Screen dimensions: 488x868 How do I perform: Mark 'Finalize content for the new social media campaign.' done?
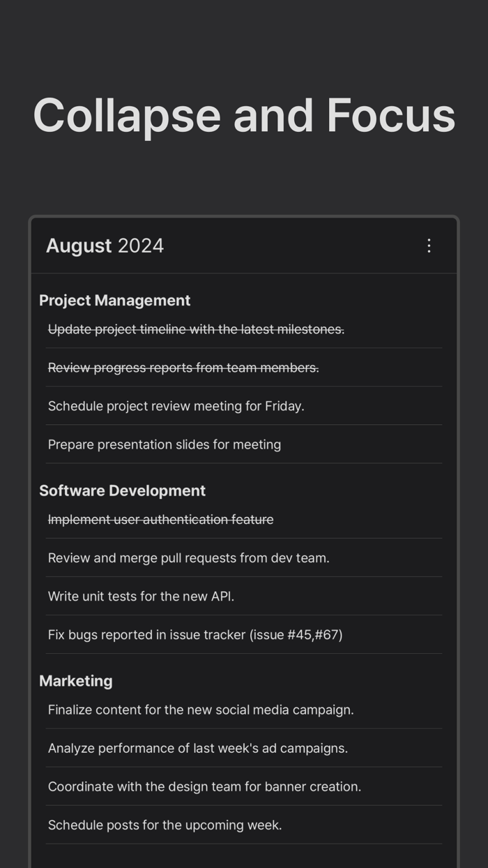[x=201, y=710]
